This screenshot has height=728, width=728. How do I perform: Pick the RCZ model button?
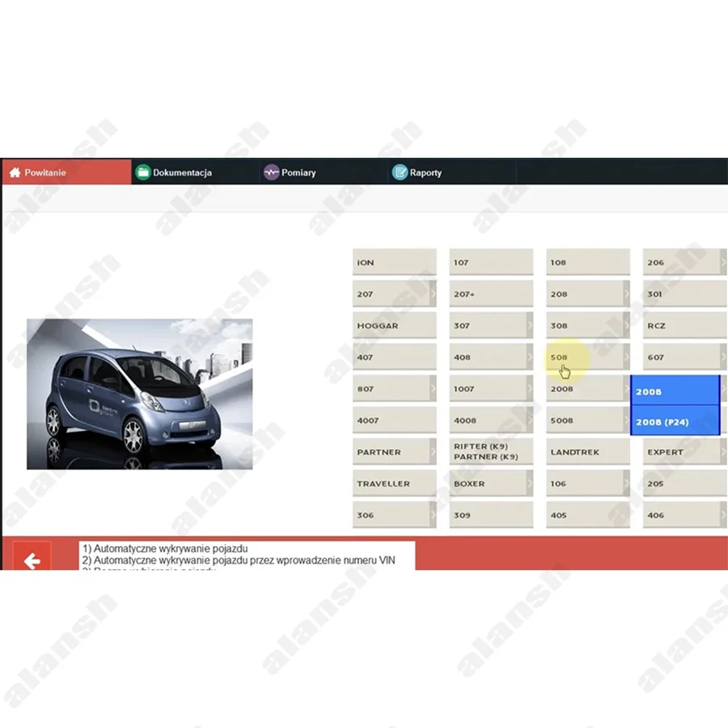(685, 325)
